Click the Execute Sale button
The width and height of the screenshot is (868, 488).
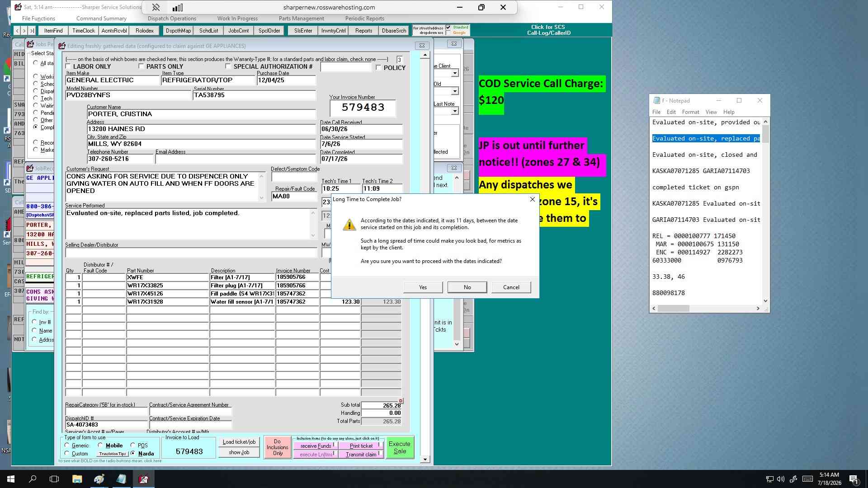pos(400,447)
